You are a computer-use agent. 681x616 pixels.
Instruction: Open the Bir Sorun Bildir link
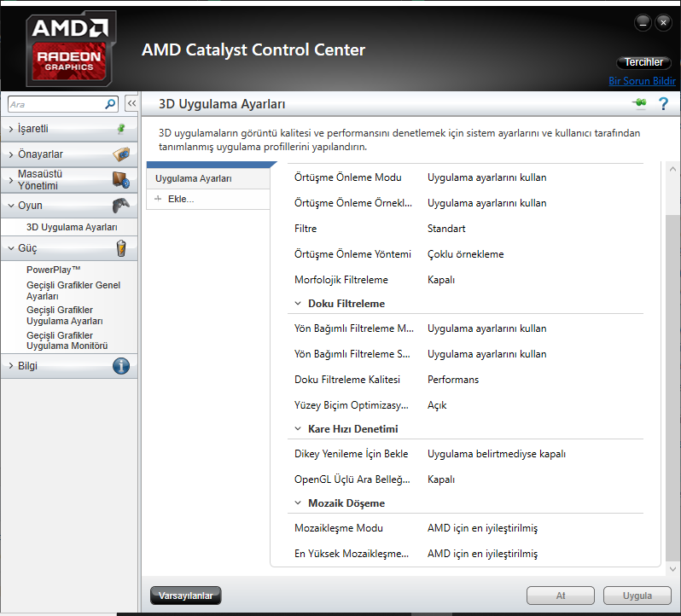(x=642, y=81)
